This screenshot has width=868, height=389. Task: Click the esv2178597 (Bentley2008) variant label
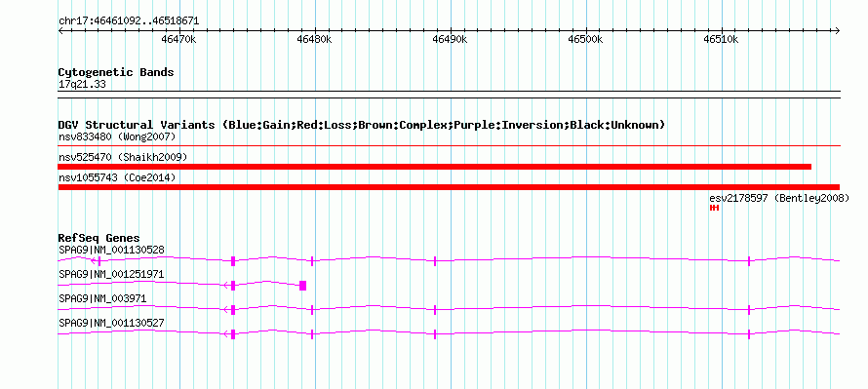(x=779, y=198)
